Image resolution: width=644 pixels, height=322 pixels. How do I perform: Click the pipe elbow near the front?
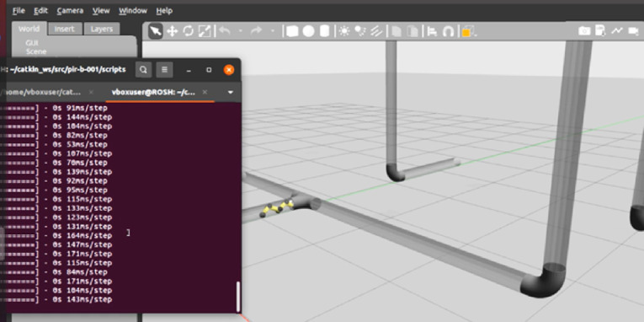(x=542, y=280)
